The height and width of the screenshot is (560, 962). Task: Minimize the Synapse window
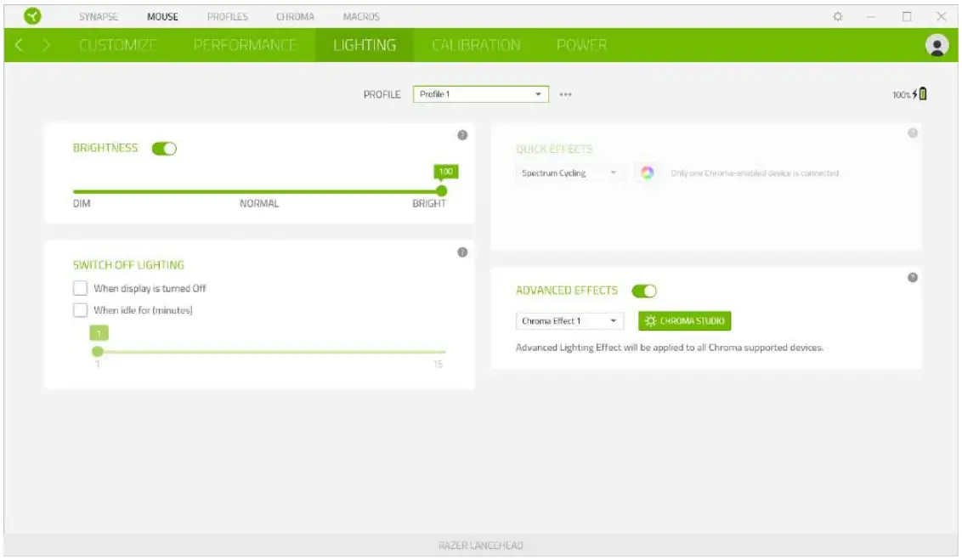coord(870,16)
